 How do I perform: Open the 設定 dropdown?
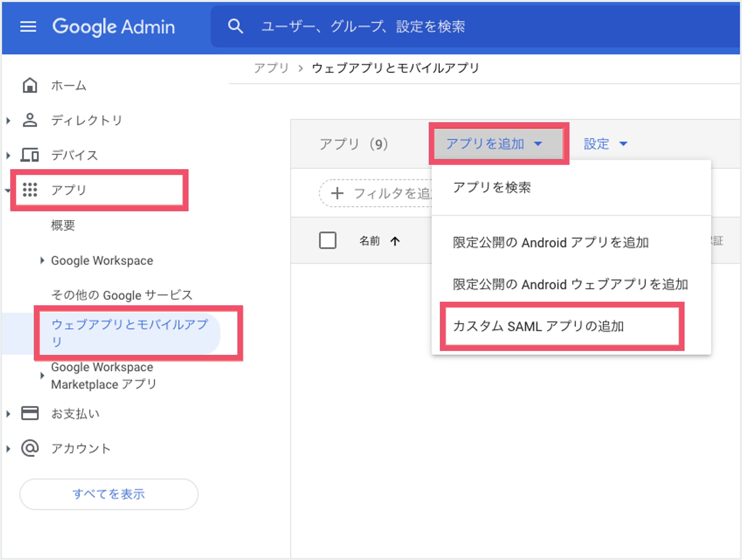pyautogui.click(x=605, y=144)
